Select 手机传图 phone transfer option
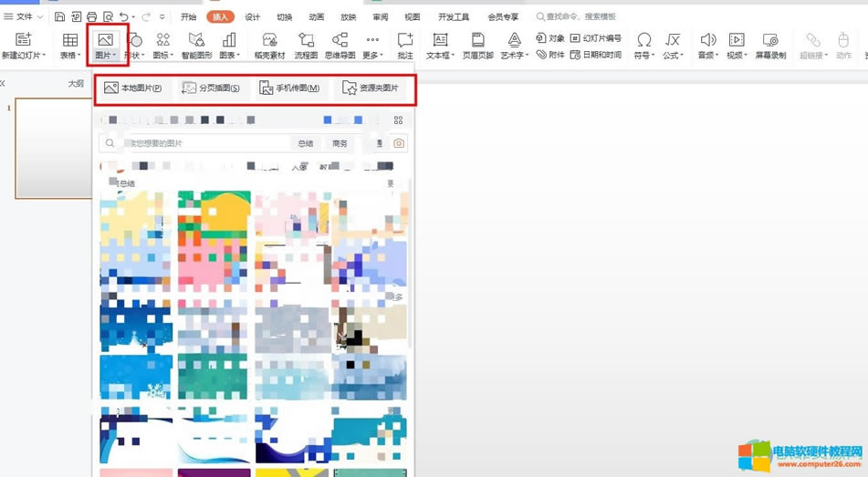The width and height of the screenshot is (868, 477). point(289,88)
